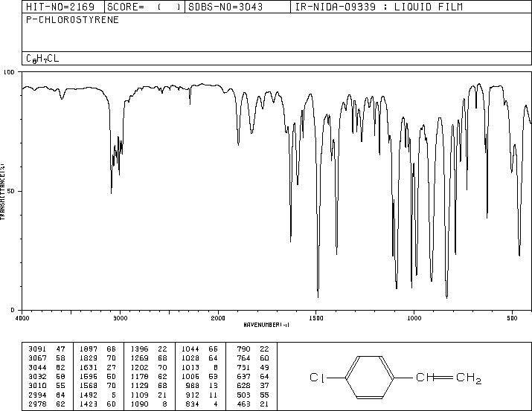Select the HIT-NO=2169 header field

pos(60,7)
